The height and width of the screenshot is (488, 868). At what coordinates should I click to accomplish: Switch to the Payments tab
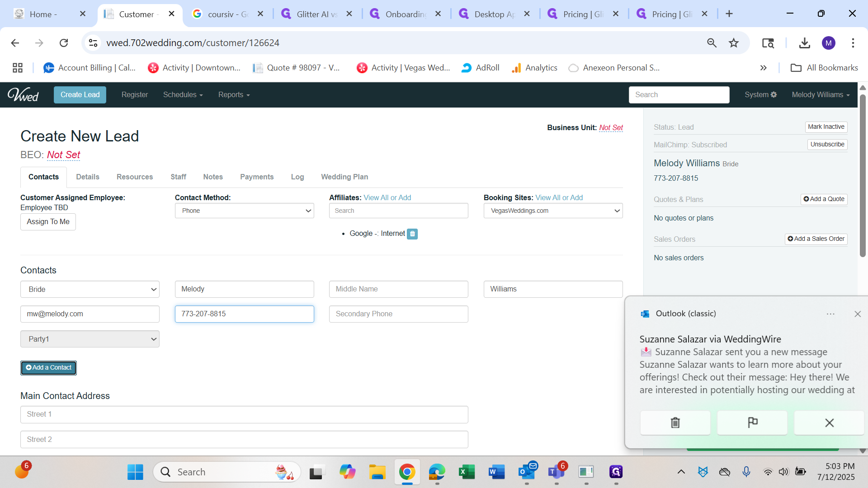click(256, 177)
